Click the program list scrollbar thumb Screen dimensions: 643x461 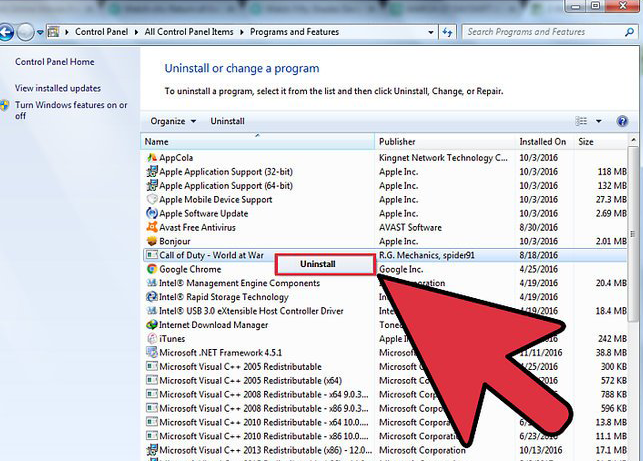click(x=634, y=234)
